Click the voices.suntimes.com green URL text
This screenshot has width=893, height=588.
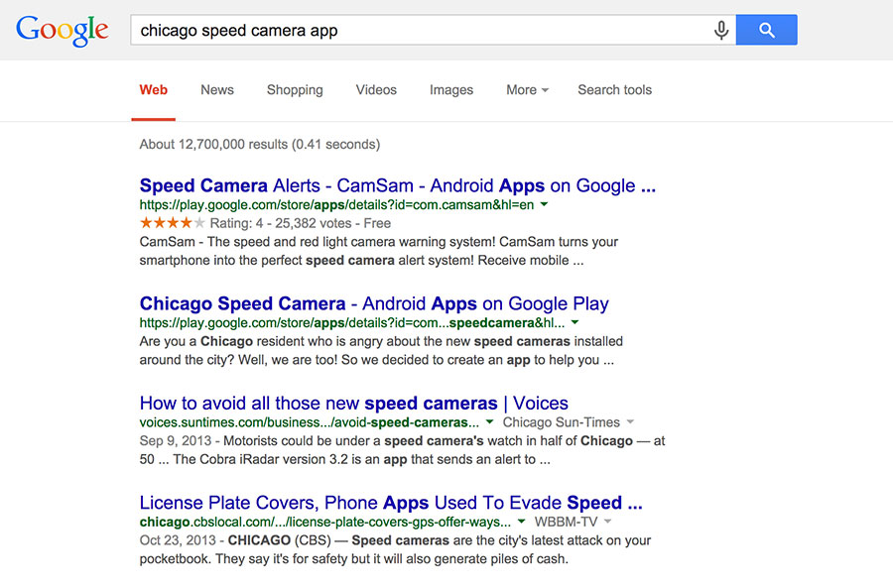pyautogui.click(x=310, y=422)
